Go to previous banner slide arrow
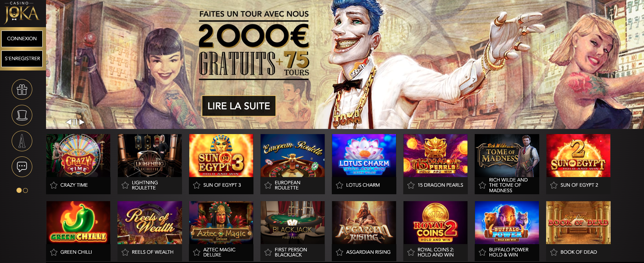Viewport: 644px width, 263px height. pos(68,122)
